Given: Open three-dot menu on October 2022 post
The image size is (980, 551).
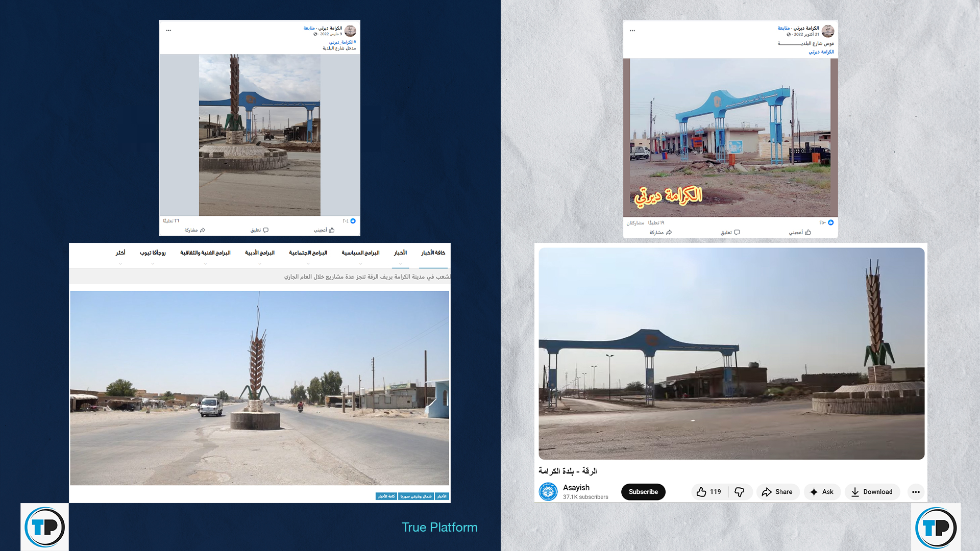Looking at the screenshot, I should 632,31.
